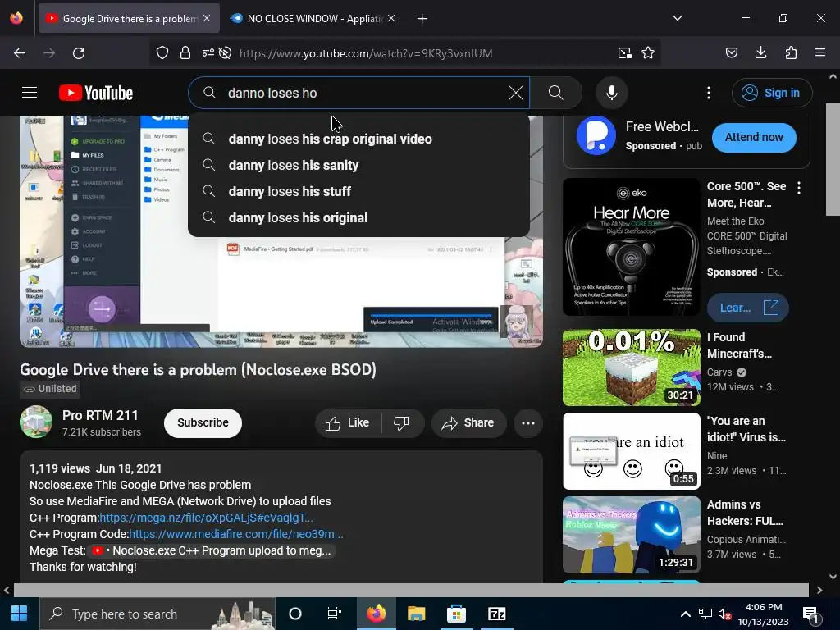Click the horizontal scrollbar at page bottom
The image size is (840, 630).
pos(411,590)
